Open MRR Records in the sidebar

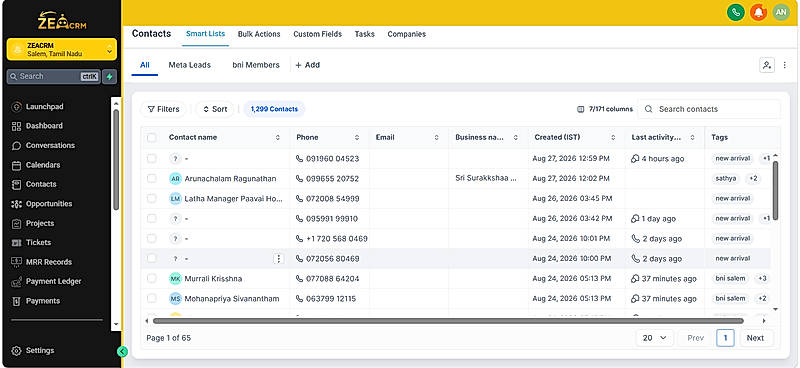coord(48,262)
